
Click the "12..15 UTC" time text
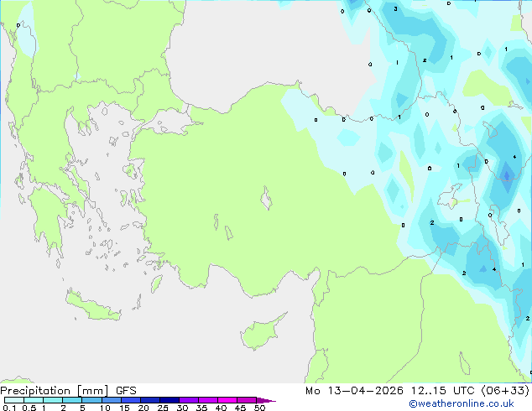(443, 391)
